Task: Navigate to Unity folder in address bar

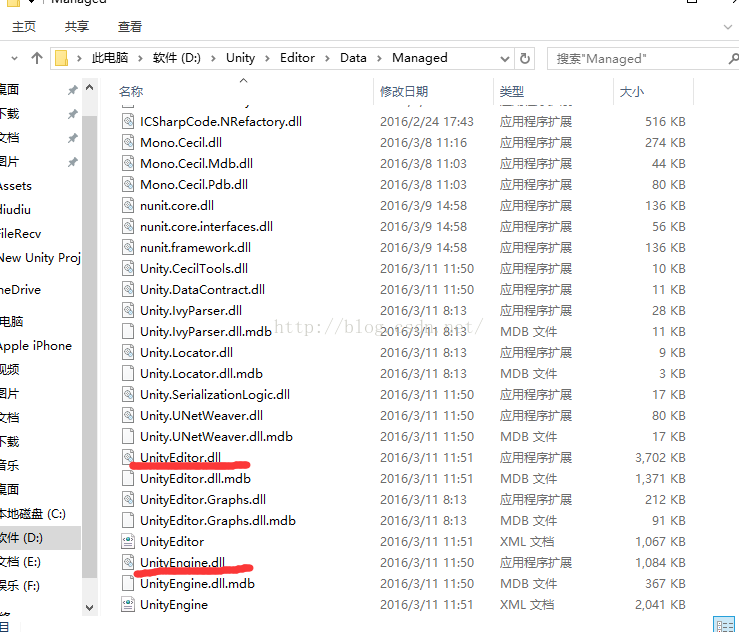Action: point(240,58)
